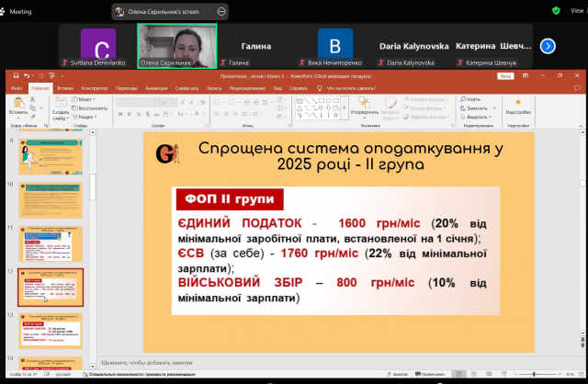
Task: Select slide 13 thumbnail in slide panel
Action: tap(49, 331)
